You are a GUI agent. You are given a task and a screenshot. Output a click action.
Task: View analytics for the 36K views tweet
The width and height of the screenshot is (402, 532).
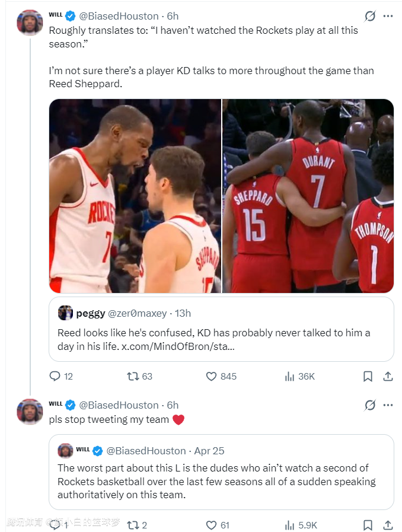[x=291, y=376]
